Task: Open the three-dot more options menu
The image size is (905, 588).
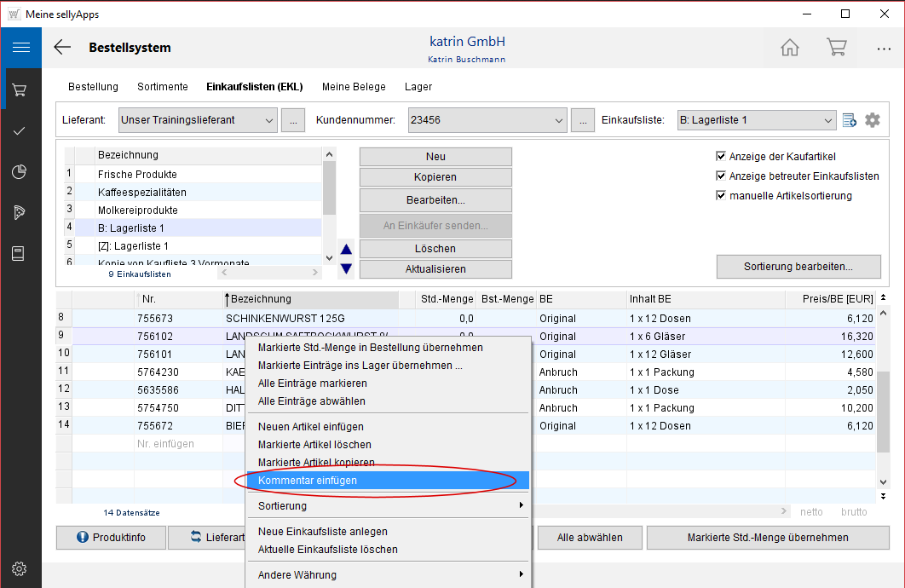Action: click(x=884, y=49)
